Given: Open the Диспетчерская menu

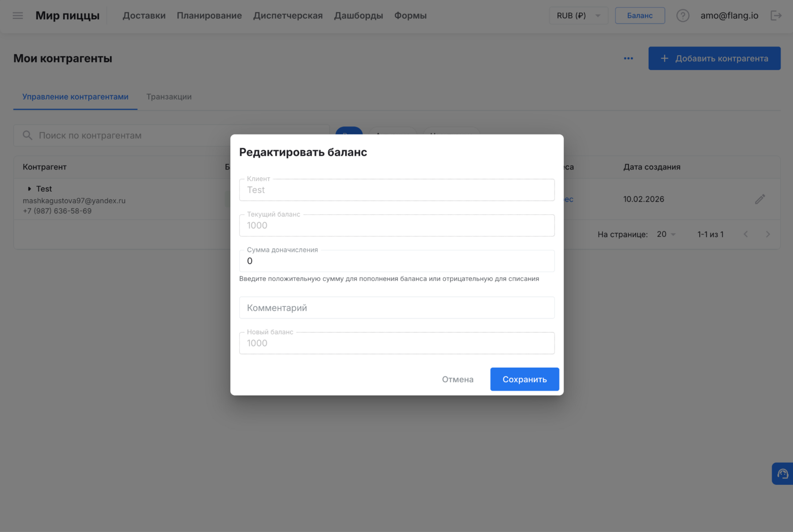Looking at the screenshot, I should click(288, 16).
